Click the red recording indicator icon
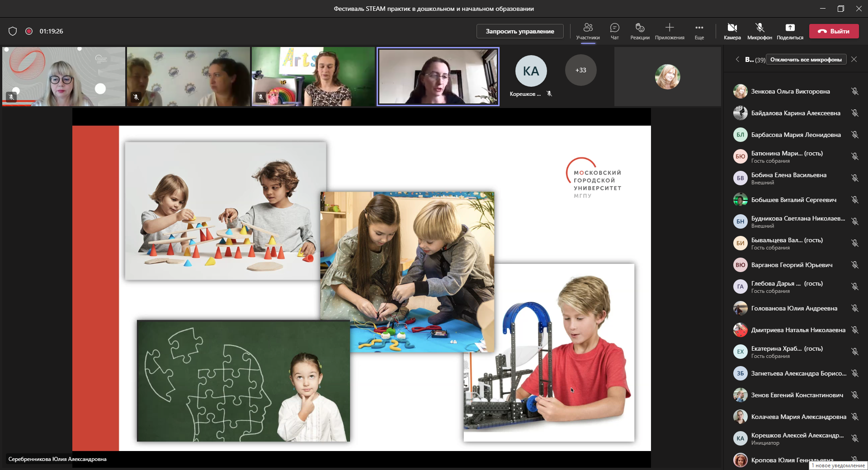 point(29,31)
